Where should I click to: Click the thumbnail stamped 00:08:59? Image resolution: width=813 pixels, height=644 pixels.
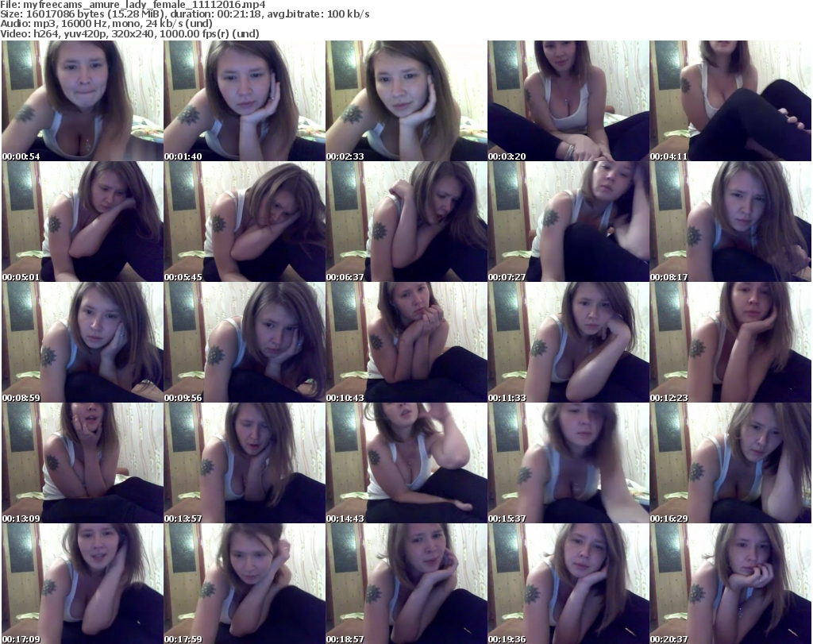pos(83,342)
